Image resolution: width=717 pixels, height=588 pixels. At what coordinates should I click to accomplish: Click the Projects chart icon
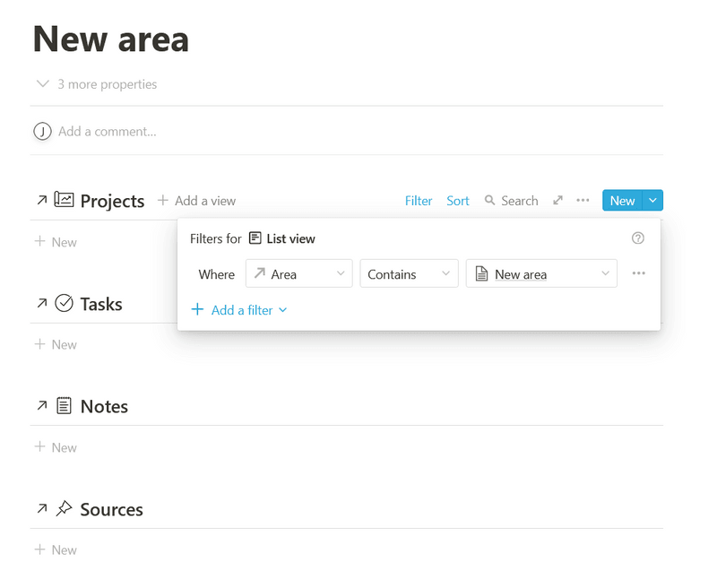[64, 200]
